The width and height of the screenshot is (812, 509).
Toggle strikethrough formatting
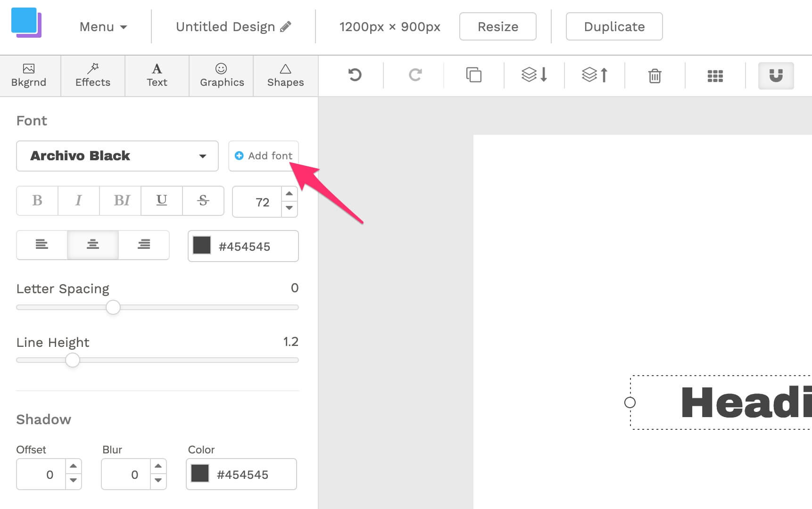tap(203, 201)
